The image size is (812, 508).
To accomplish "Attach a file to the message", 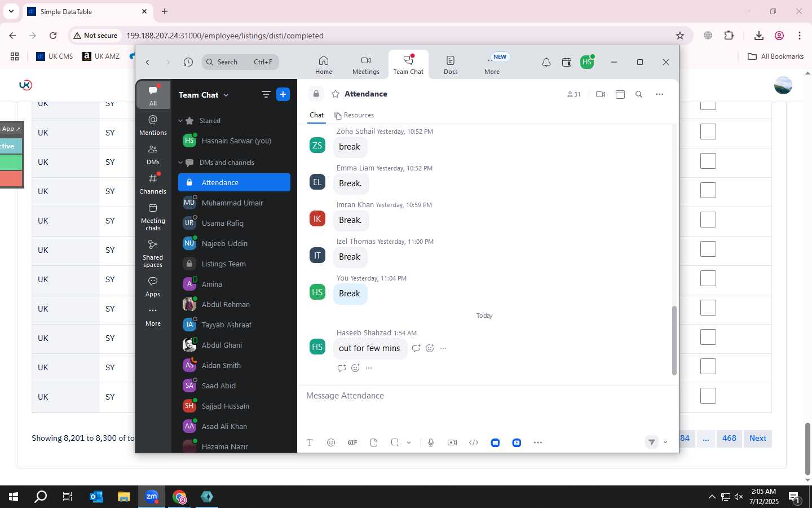I will coord(374,443).
